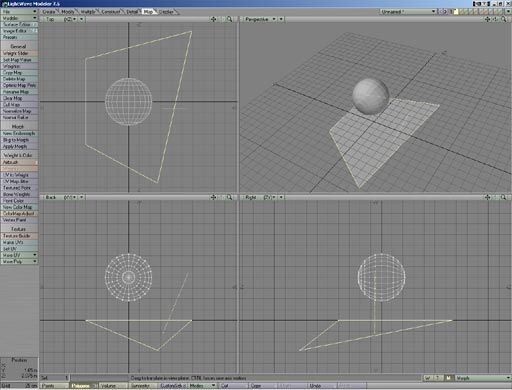Viewport: 512px width, 390px height.
Task: Open the Top viewport rendering style dropdown arrow
Action: coord(81,19)
